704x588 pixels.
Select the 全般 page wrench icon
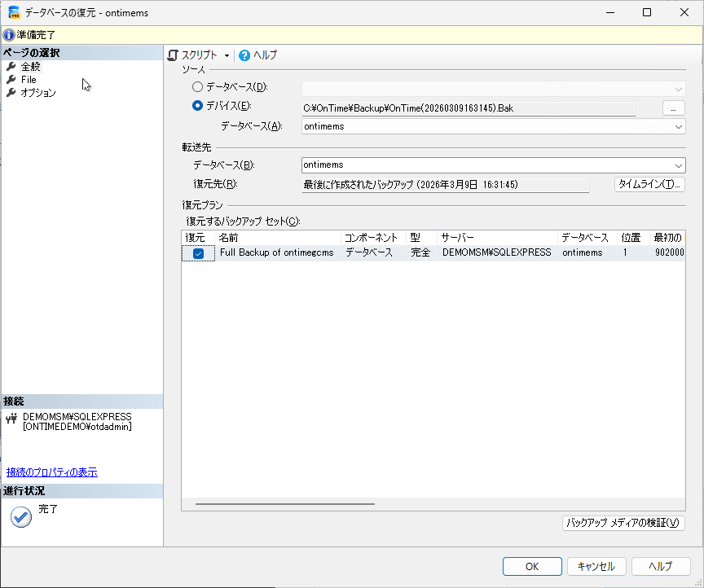click(11, 67)
